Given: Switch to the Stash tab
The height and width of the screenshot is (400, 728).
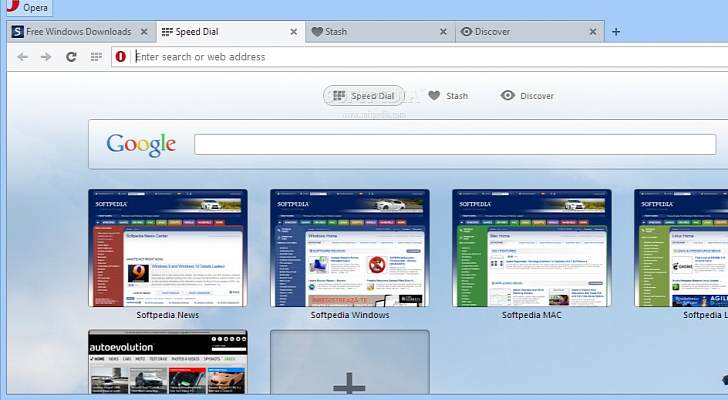Looking at the screenshot, I should (x=370, y=32).
